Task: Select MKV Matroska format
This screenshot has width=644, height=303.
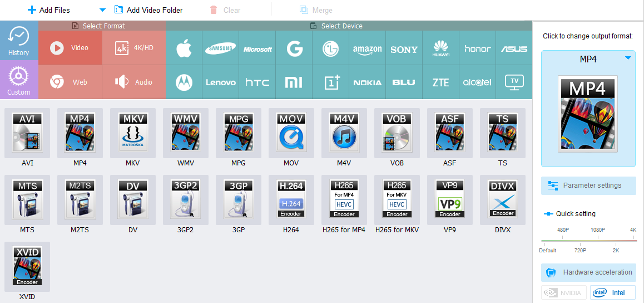Action: point(133,133)
